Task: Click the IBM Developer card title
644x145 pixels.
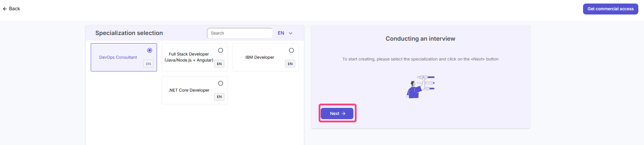Action: (x=260, y=57)
